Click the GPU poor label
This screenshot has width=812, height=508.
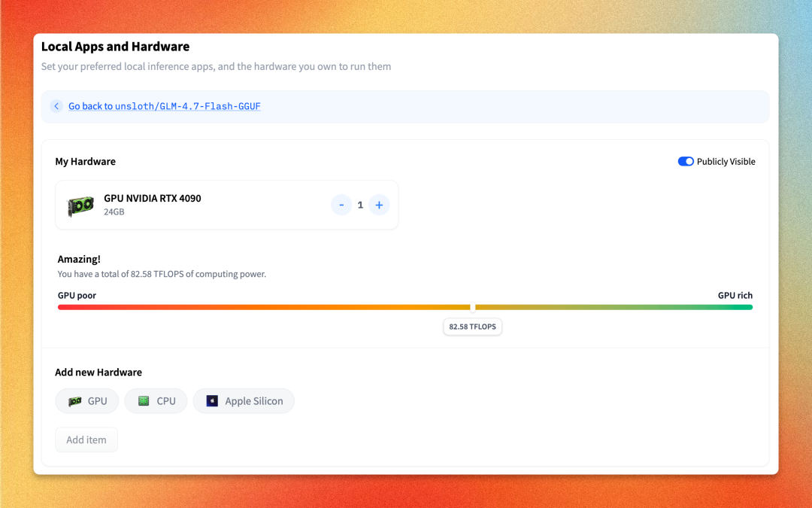click(77, 295)
